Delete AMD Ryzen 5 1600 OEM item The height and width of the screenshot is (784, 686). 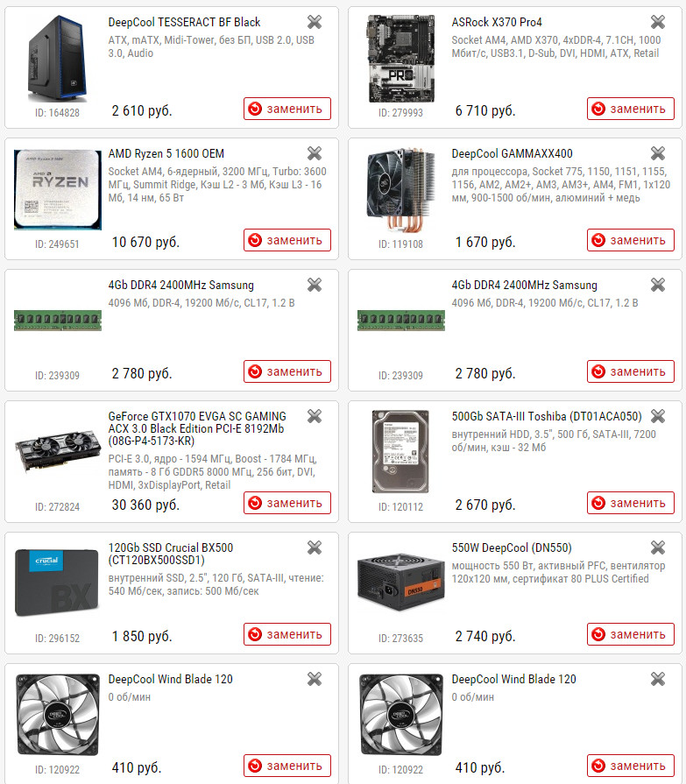click(315, 153)
